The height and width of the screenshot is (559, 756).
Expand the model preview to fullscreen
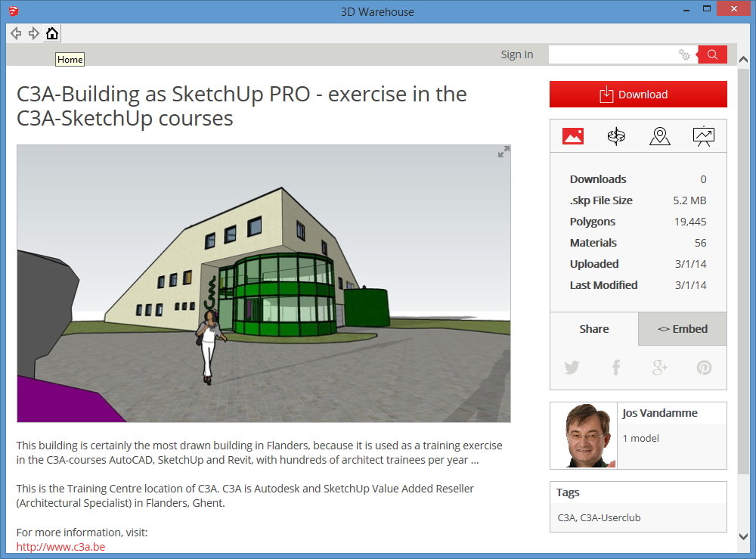[503, 152]
